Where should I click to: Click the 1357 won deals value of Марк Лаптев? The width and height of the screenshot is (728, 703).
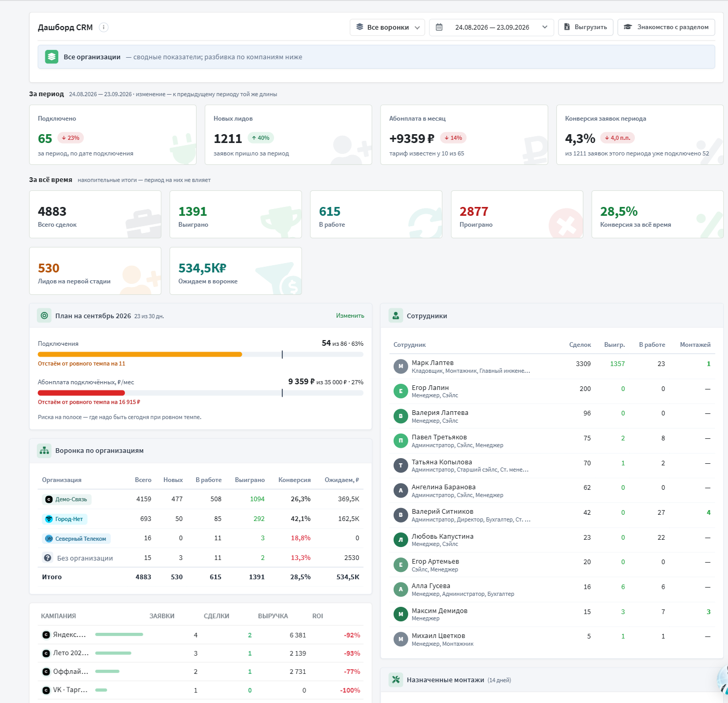[x=617, y=364]
